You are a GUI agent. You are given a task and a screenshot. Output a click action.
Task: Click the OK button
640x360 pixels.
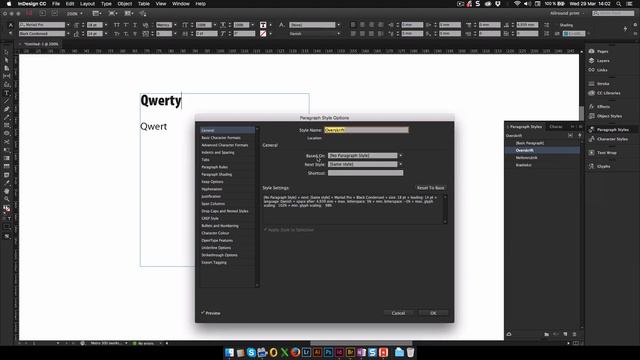(x=433, y=313)
